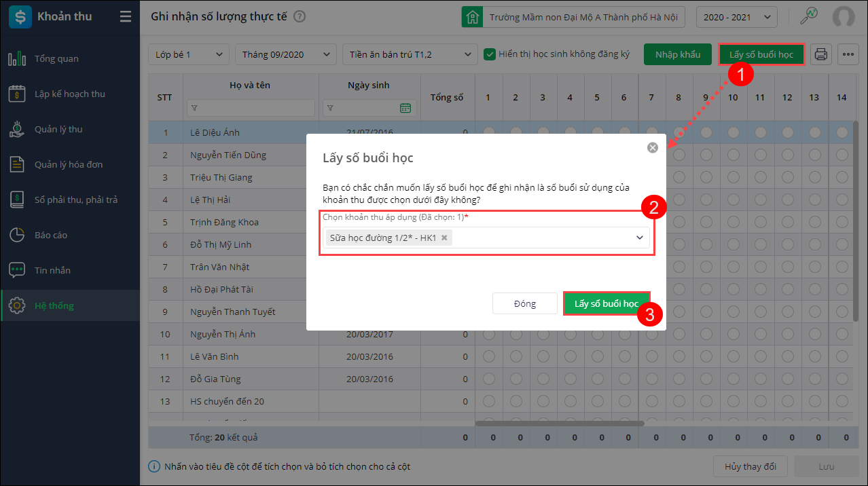Open the user avatar profile menu
This screenshot has width=868, height=486.
point(844,17)
